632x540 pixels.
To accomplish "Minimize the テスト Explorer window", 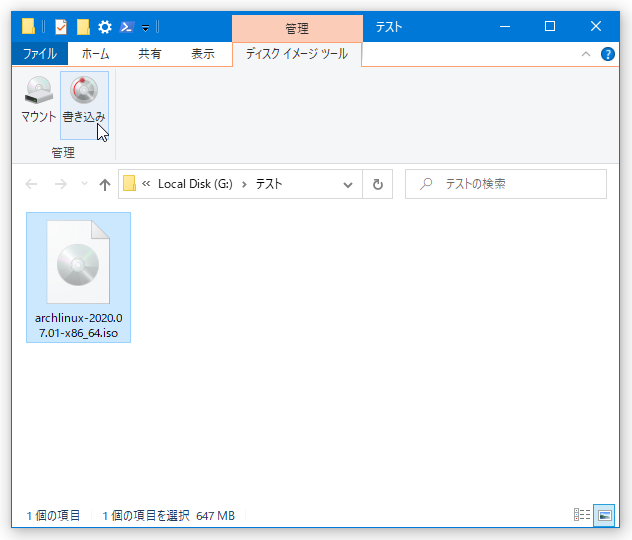I will [x=505, y=27].
